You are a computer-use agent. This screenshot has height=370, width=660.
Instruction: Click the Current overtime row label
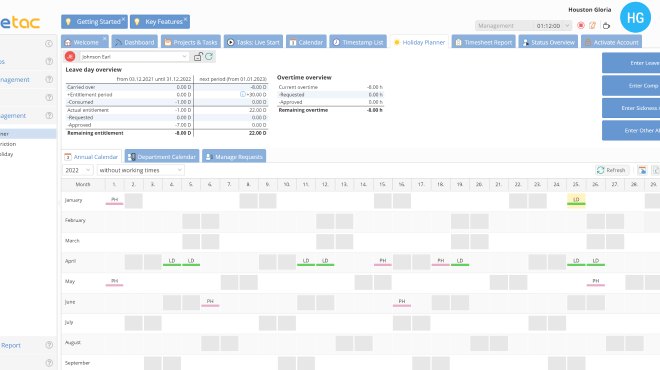[x=298, y=87]
